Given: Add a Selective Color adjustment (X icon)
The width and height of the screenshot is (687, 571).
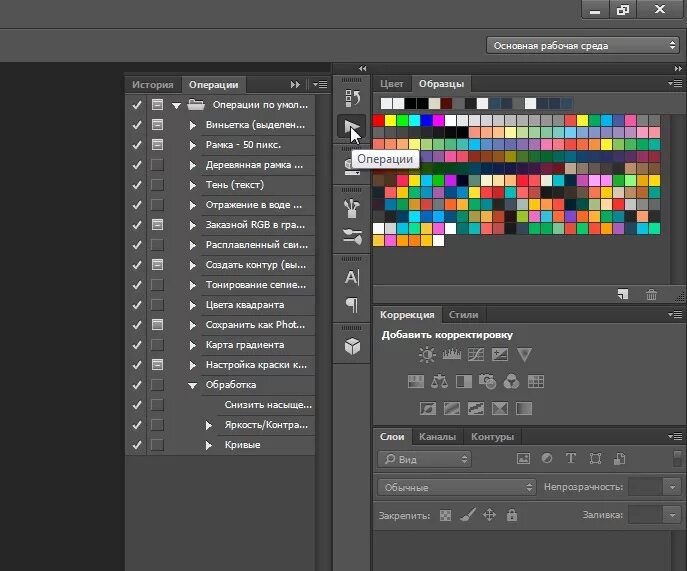Looking at the screenshot, I should coord(500,409).
